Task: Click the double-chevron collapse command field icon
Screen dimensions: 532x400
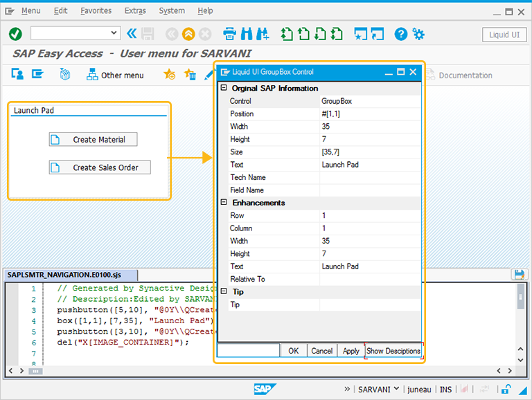Action: tap(132, 33)
